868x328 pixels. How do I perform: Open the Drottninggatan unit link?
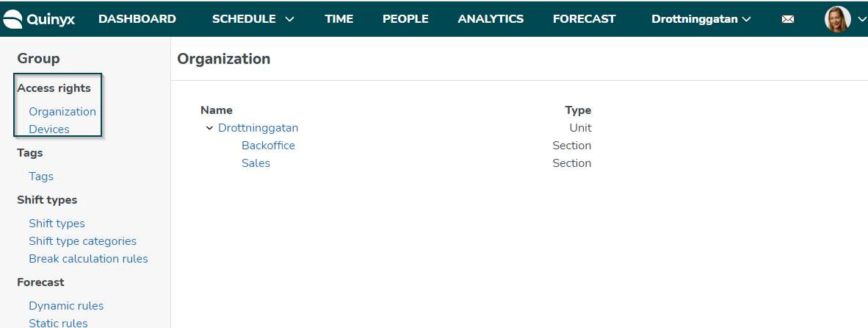pyautogui.click(x=258, y=128)
